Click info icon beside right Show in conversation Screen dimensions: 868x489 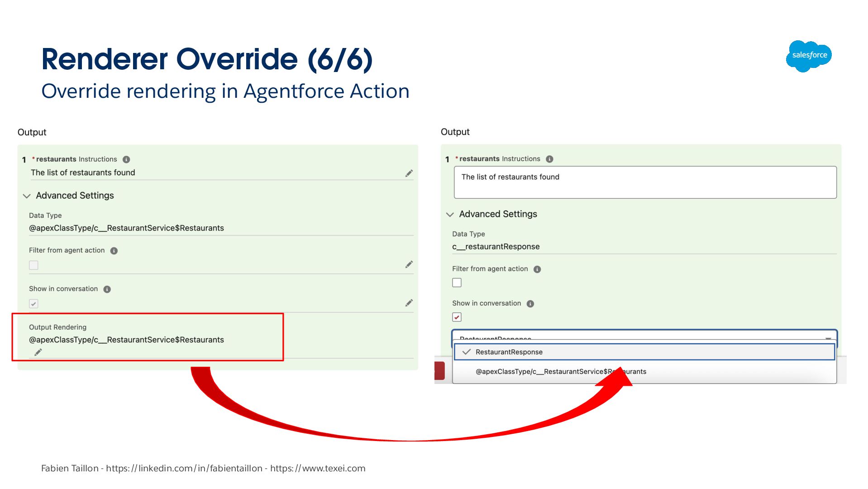tap(530, 304)
